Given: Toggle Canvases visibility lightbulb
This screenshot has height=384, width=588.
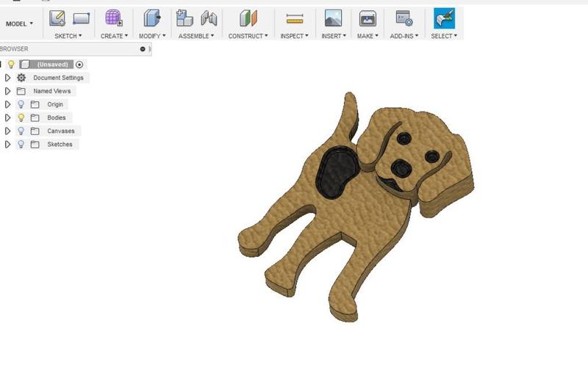Looking at the screenshot, I should [21, 131].
